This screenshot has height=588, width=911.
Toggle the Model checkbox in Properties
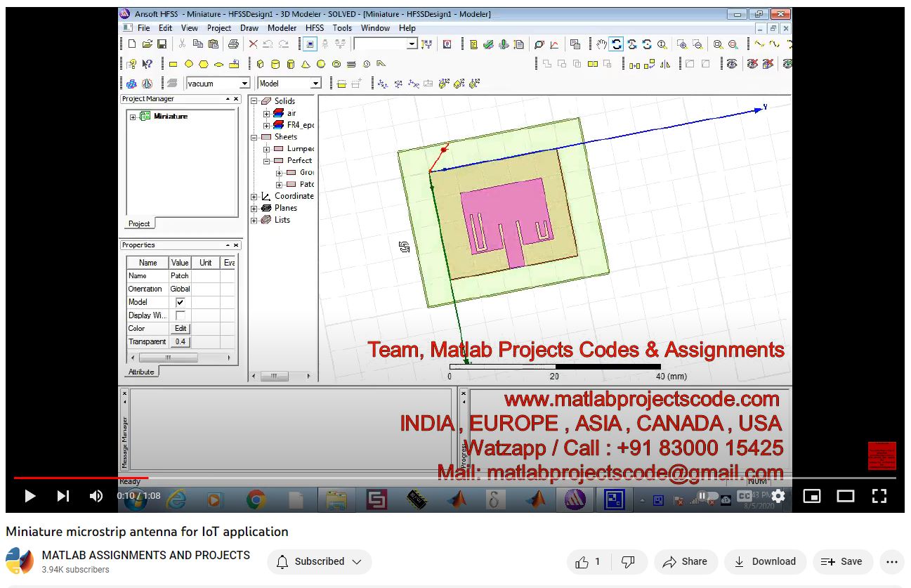[x=180, y=302]
